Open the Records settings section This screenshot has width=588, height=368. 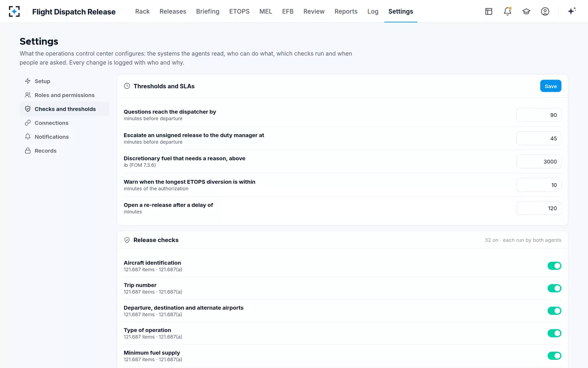[65, 150]
